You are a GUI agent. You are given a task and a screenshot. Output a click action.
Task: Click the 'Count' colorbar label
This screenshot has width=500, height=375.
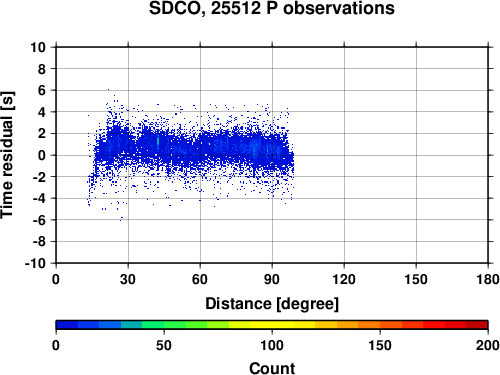pos(272,368)
